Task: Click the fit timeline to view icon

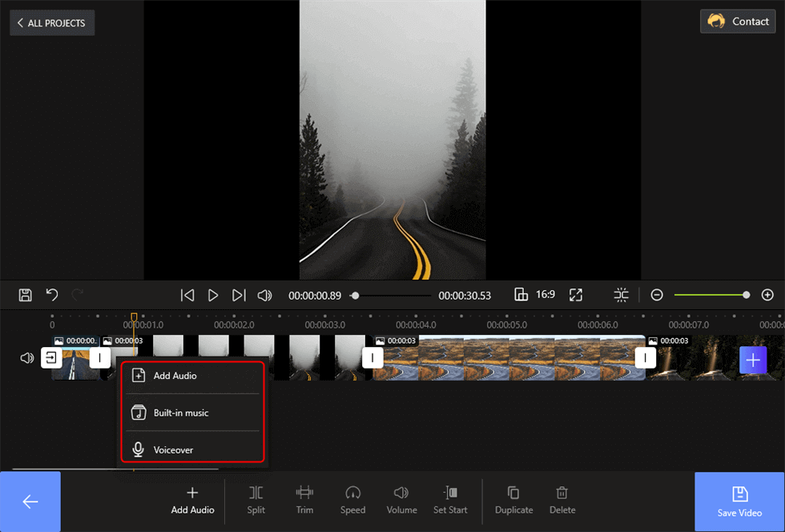Action: [622, 295]
